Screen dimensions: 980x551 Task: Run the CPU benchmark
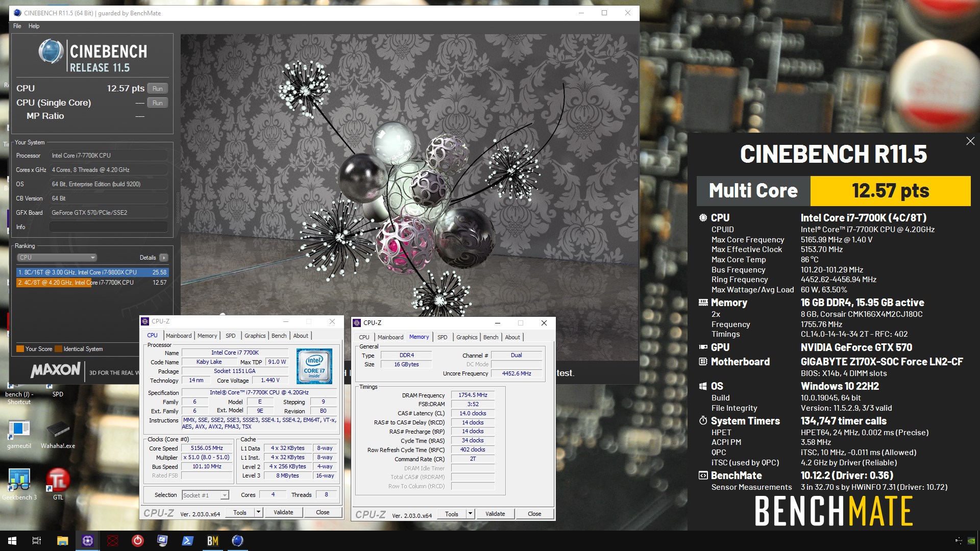(158, 88)
